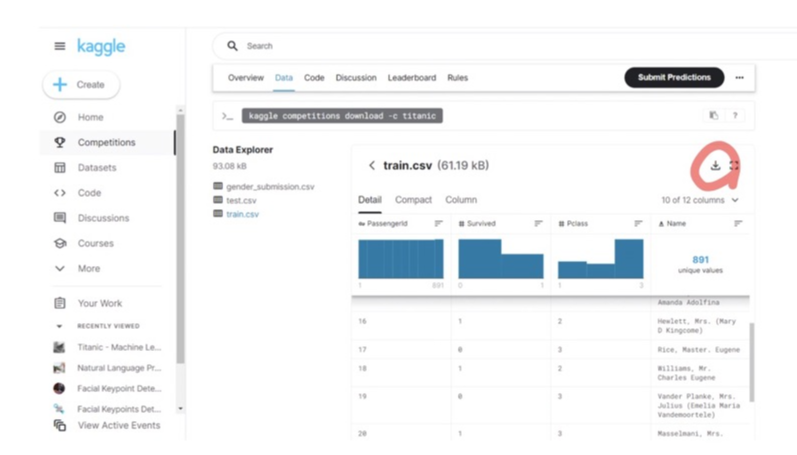The image size is (797, 455).
Task: Open the three-dot more options menu
Action: coord(739,78)
